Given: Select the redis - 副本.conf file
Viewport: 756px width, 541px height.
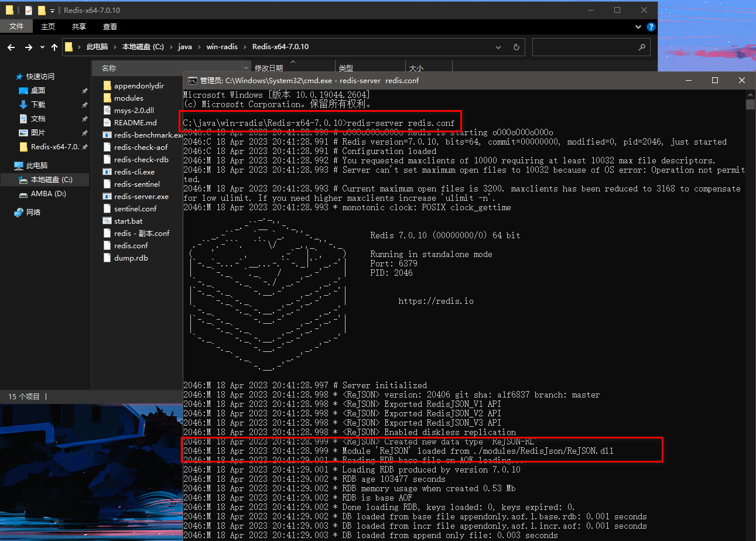Looking at the screenshot, I should (x=142, y=233).
